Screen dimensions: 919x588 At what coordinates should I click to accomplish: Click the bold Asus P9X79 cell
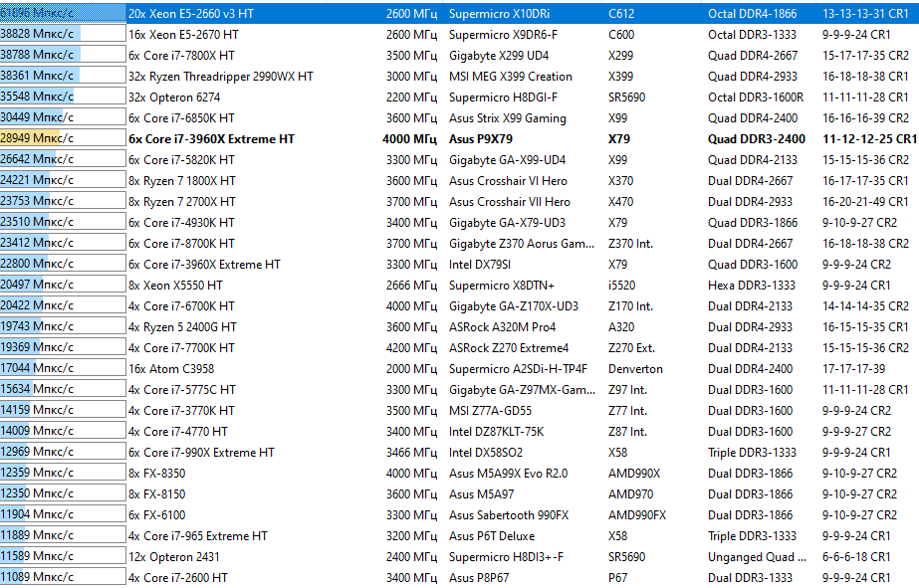click(481, 139)
